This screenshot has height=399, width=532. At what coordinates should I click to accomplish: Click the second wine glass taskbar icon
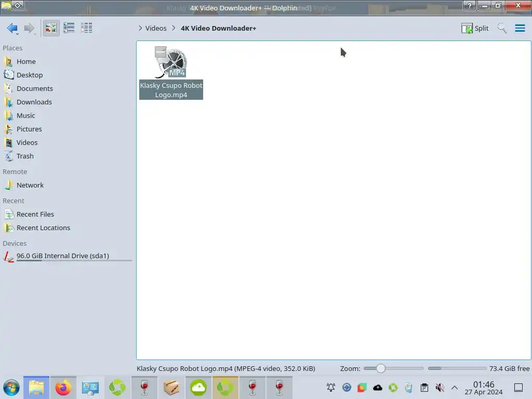[x=252, y=388]
